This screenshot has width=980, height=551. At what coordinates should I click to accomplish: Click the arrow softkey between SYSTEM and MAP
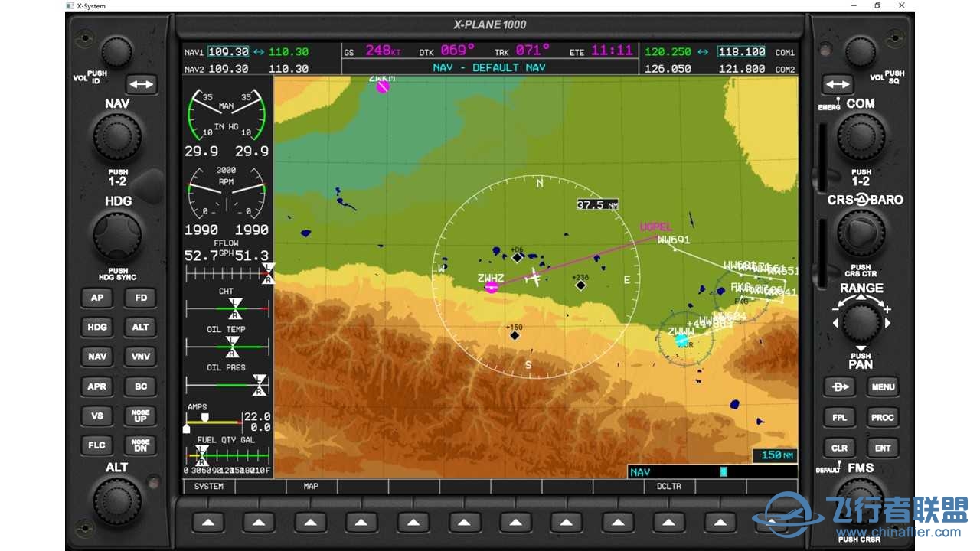[259, 523]
